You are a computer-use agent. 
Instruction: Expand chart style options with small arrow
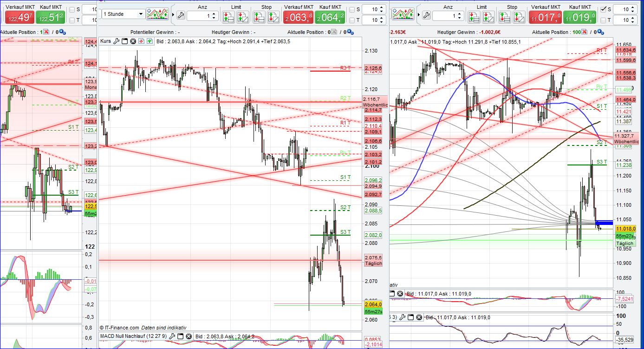point(173,14)
